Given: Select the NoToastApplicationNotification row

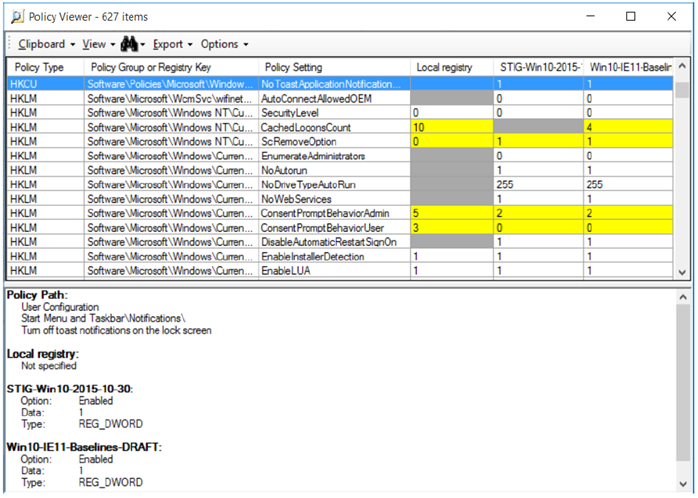Looking at the screenshot, I should tap(340, 84).
